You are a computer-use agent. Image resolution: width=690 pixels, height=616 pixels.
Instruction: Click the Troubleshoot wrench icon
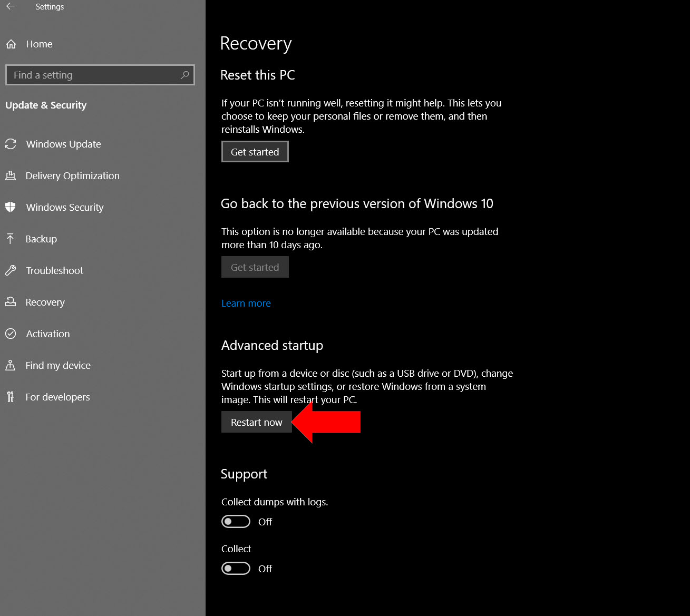click(x=11, y=270)
